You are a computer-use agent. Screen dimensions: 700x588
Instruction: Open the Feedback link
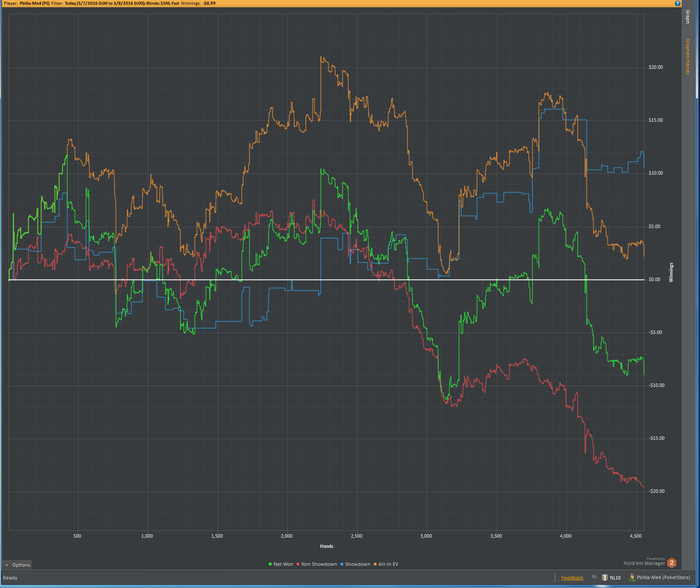click(572, 578)
